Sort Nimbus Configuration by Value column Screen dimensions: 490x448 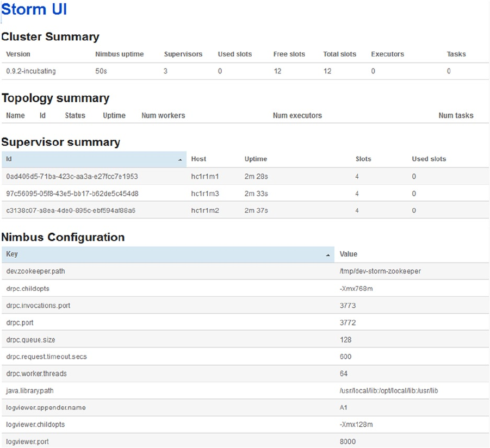(x=348, y=254)
